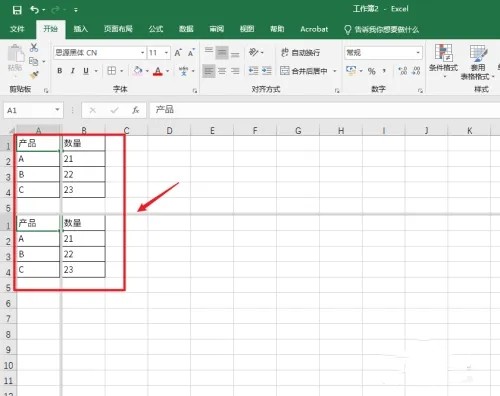Click the Save icon in title bar
Image resolution: width=500 pixels, height=396 pixels.
(x=17, y=10)
